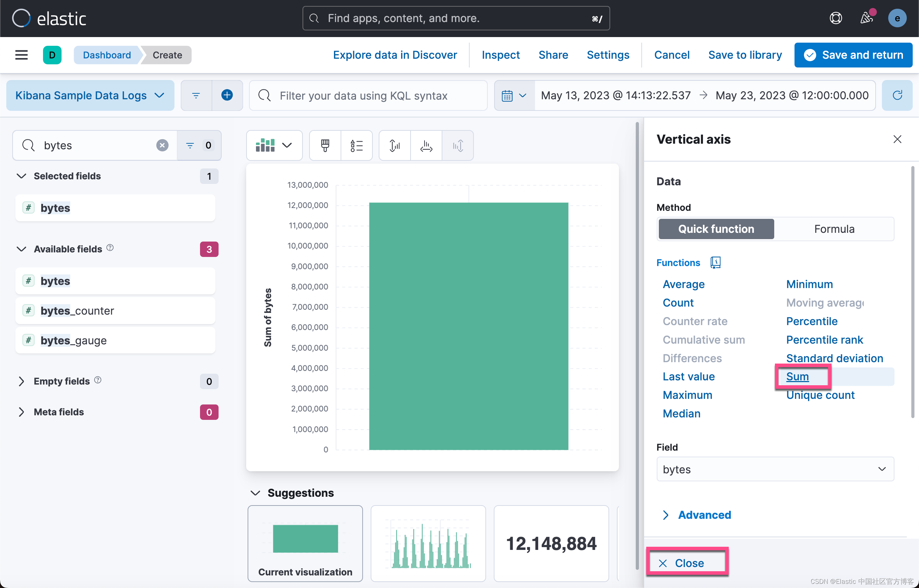Open Kibana Sample Data Logs data view dropdown
The image size is (919, 588).
tap(90, 95)
